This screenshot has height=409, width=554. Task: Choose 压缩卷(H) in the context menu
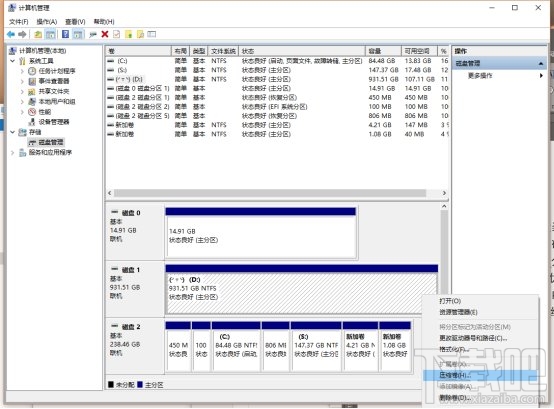tap(481, 375)
